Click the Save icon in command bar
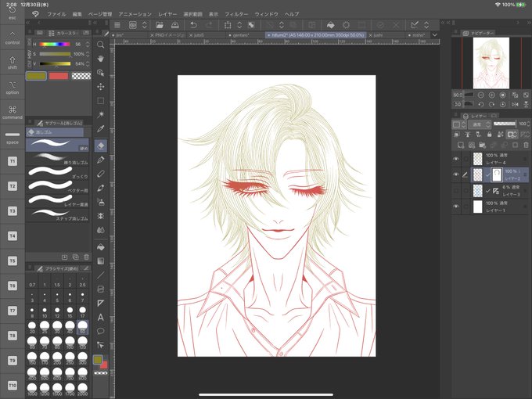Viewport: 532px width, 399px height. click(x=175, y=25)
